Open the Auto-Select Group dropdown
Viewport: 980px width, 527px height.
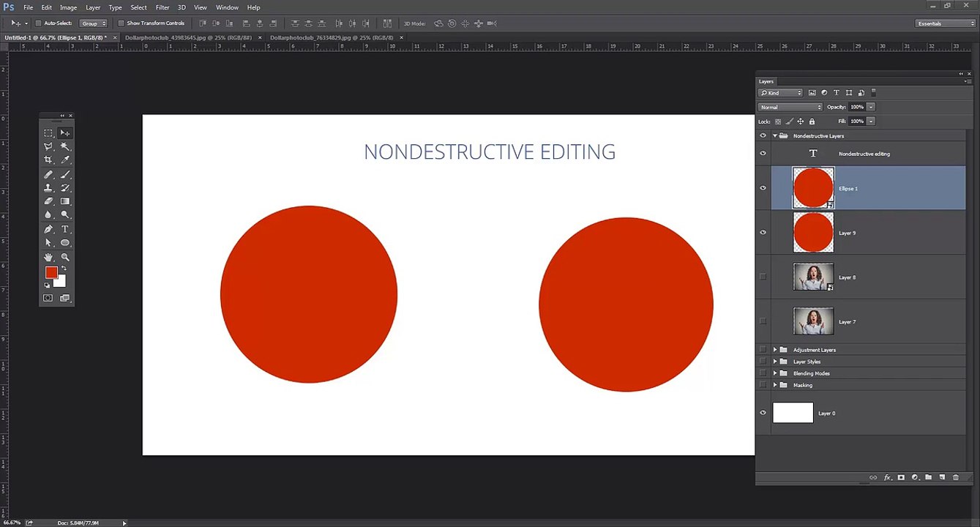[93, 23]
